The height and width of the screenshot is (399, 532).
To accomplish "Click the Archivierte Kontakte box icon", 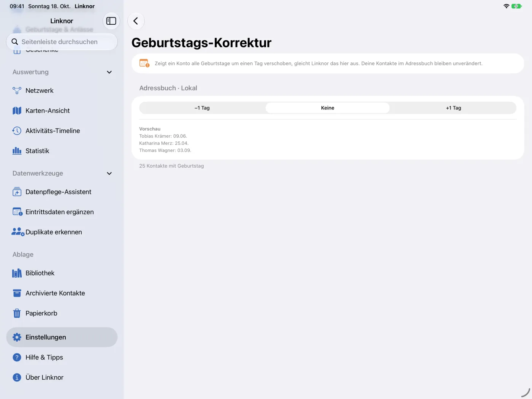I will (17, 293).
